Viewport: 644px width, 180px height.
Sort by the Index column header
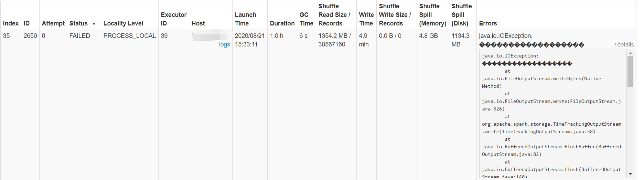(11, 23)
